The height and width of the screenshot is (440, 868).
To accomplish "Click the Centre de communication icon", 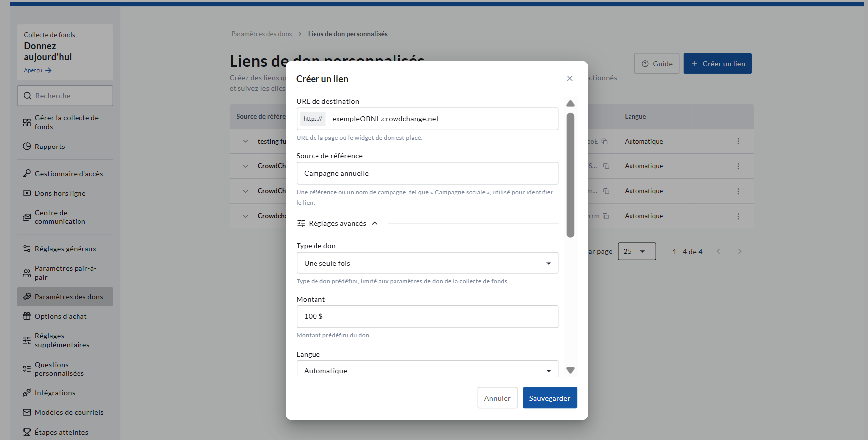I will coord(27,217).
